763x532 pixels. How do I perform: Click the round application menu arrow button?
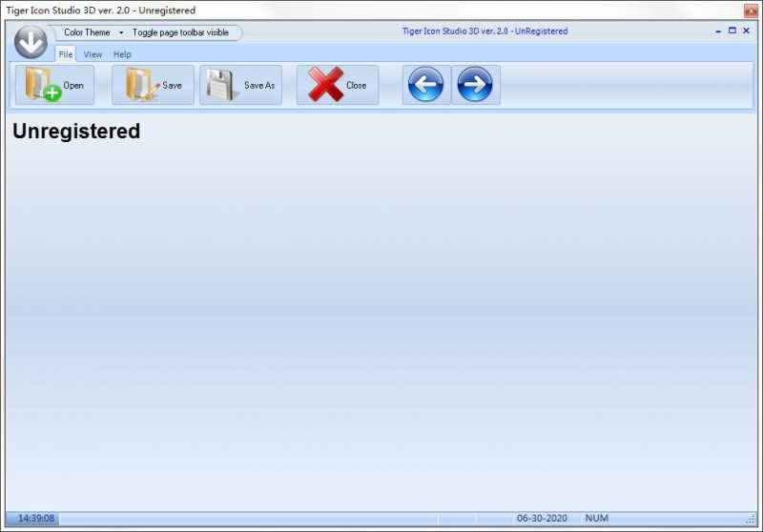tap(31, 41)
